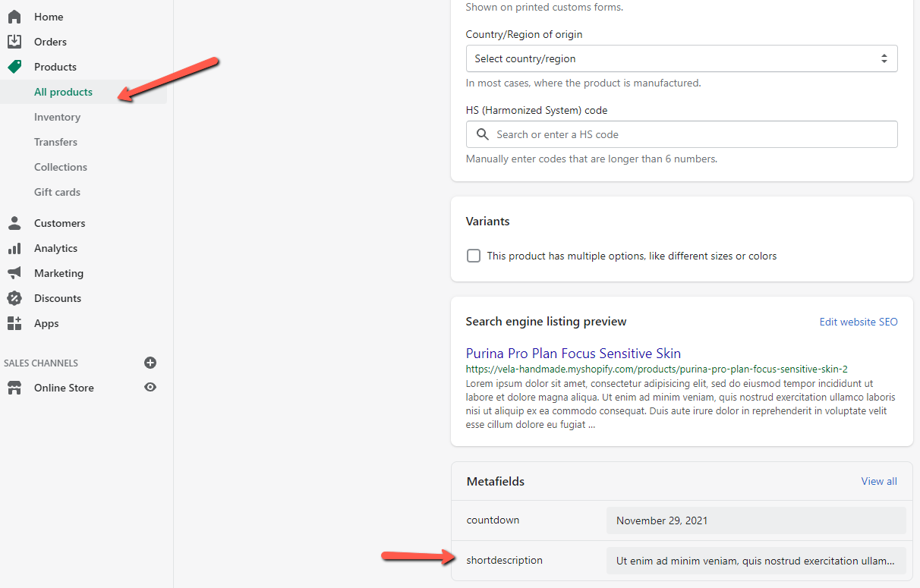
Task: Click the green Products tag icon
Action: [14, 67]
